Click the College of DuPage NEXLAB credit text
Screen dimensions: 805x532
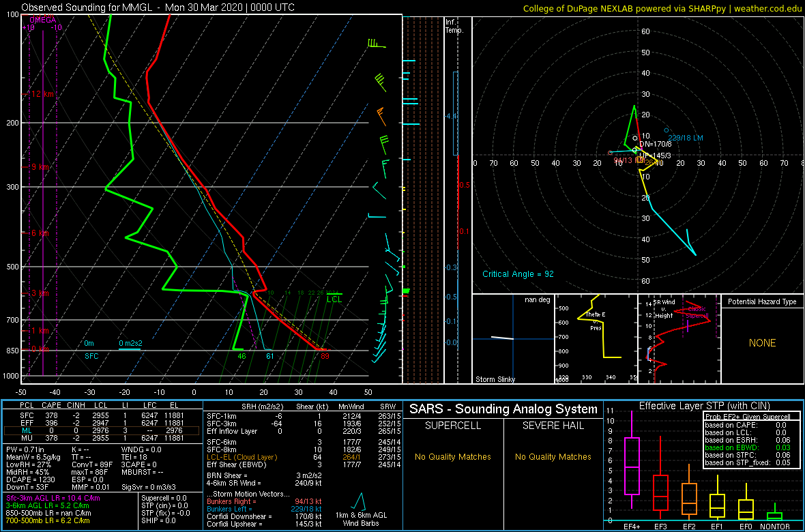pyautogui.click(x=662, y=8)
